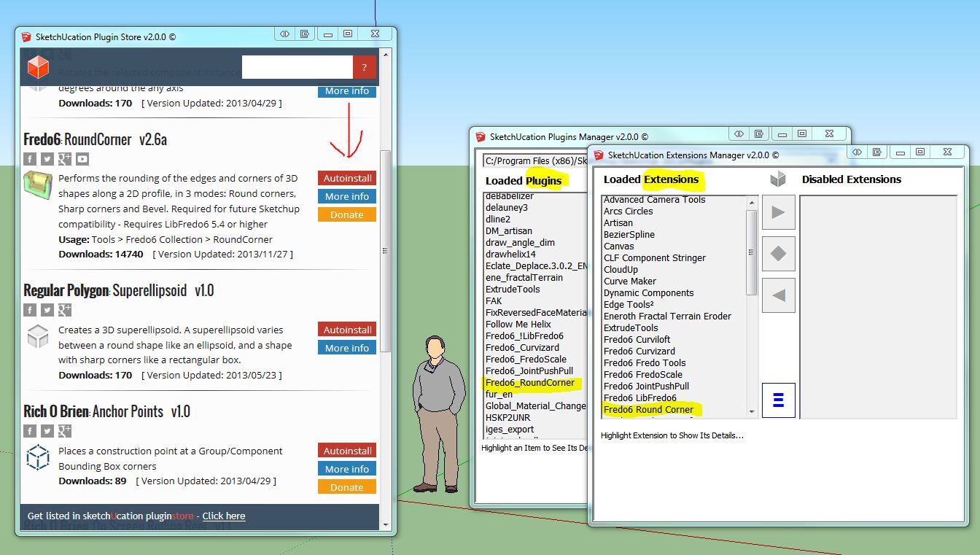Open More info for Anchor Points
980x555 pixels.
point(347,469)
